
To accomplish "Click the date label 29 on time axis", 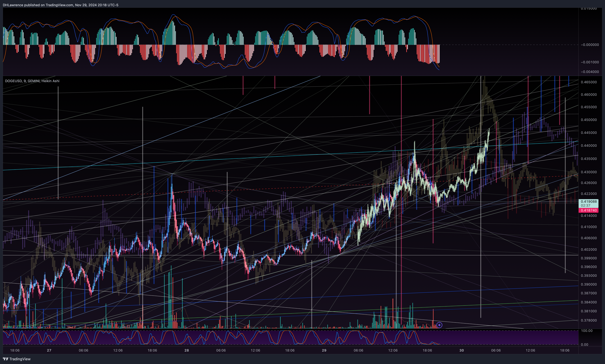I will (324, 350).
